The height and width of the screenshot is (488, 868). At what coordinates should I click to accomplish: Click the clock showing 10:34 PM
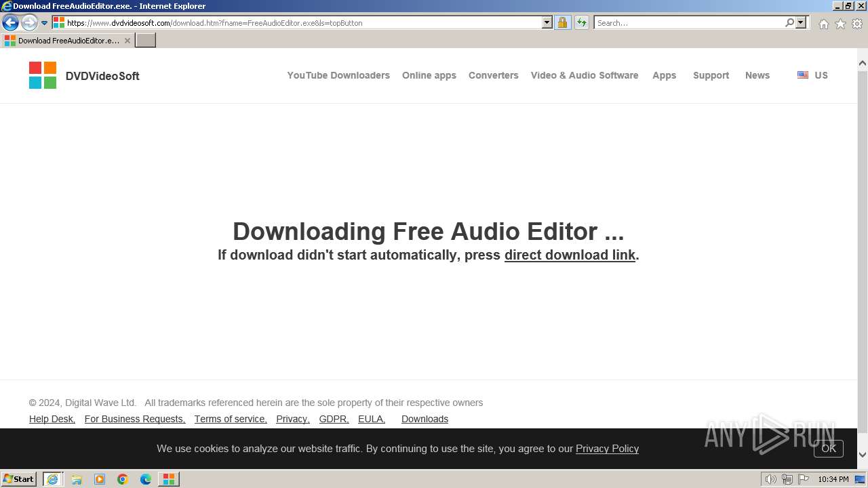(833, 479)
